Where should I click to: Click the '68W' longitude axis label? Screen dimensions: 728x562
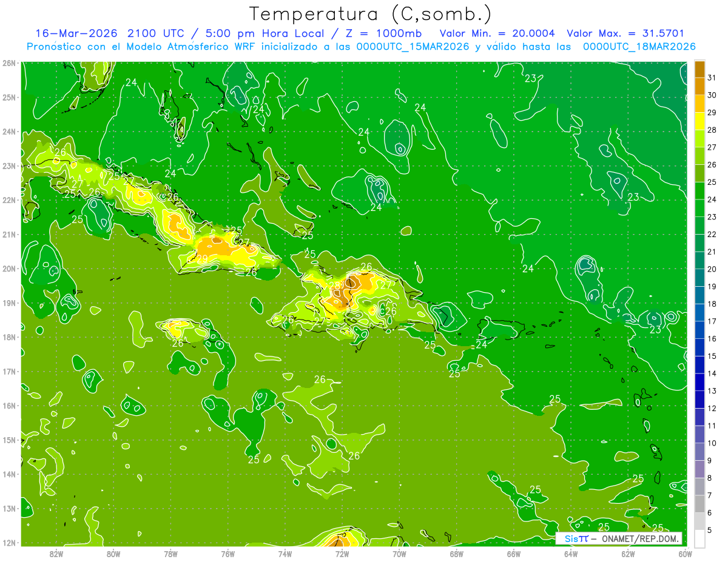coord(456,554)
